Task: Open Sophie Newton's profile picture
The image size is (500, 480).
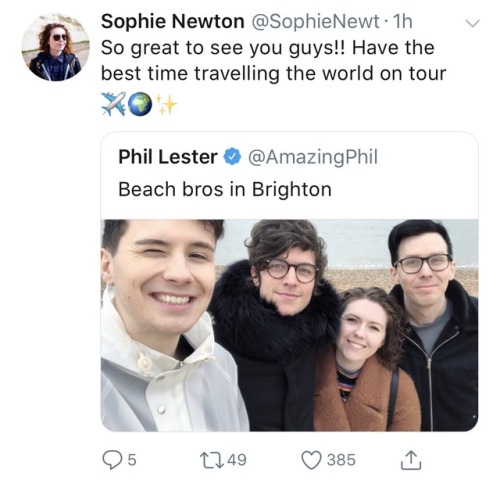Action: pyautogui.click(x=56, y=47)
